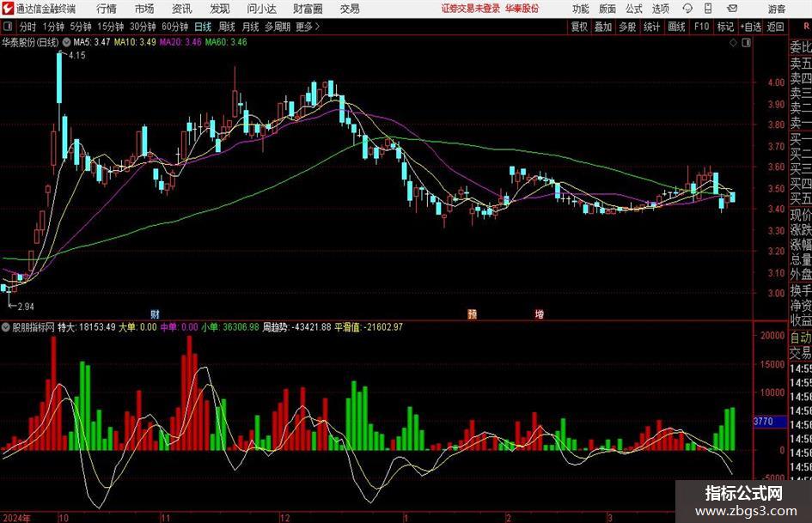Viewport: 812px width, 523px height.
Task: Click the 2024年 date axis label
Action: [16, 518]
